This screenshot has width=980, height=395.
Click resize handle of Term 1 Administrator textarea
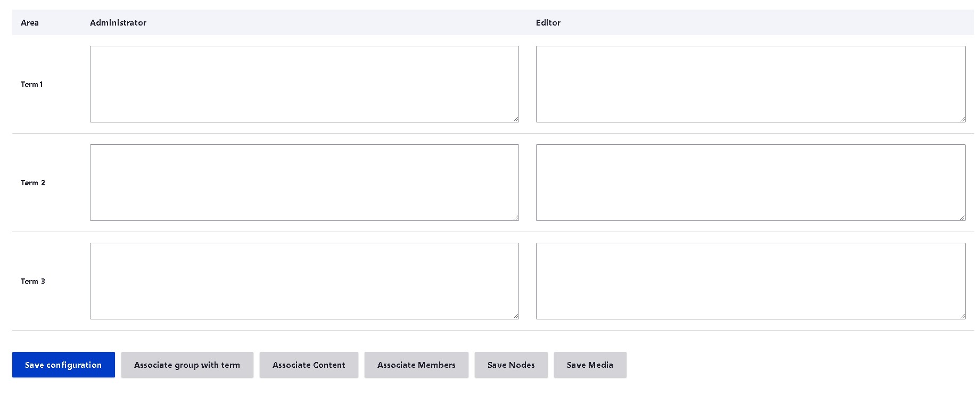pyautogui.click(x=516, y=119)
